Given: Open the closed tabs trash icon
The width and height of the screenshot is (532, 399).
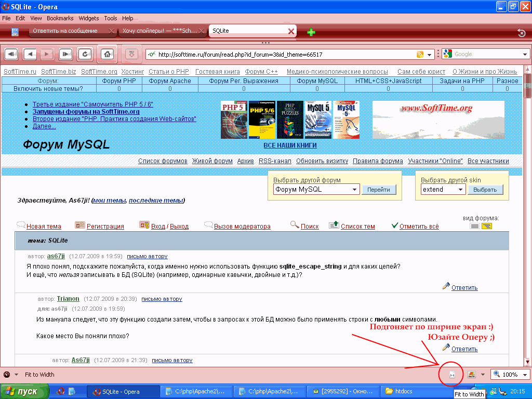Looking at the screenshot, I should [522, 33].
